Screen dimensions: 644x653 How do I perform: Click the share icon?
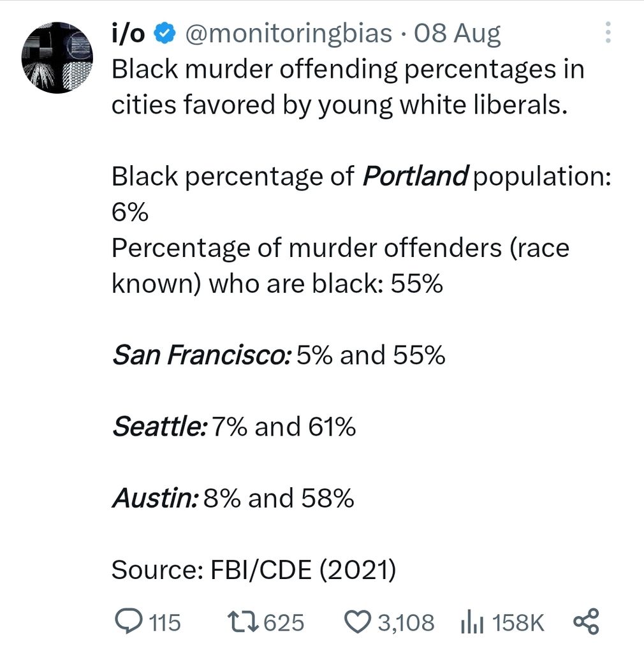pyautogui.click(x=586, y=621)
